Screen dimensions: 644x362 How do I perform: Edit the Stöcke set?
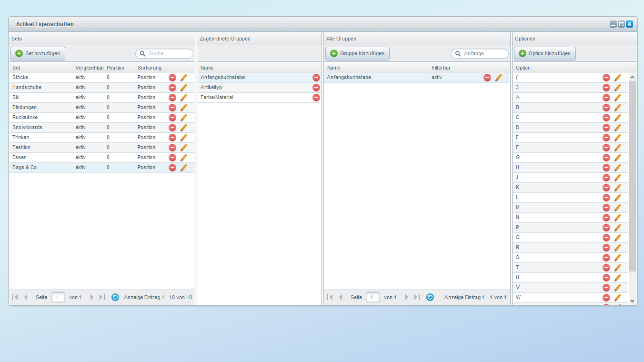coord(184,77)
